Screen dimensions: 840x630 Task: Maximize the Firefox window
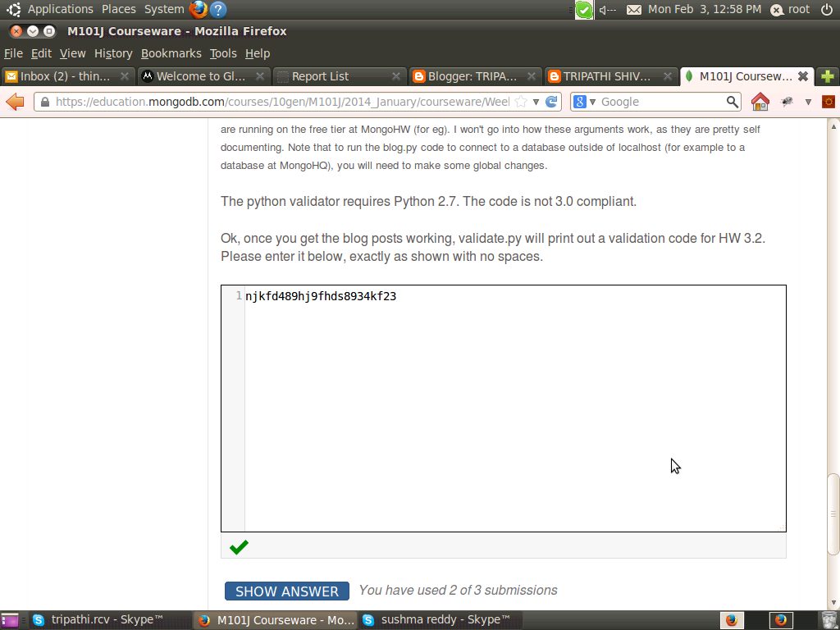[x=48, y=31]
